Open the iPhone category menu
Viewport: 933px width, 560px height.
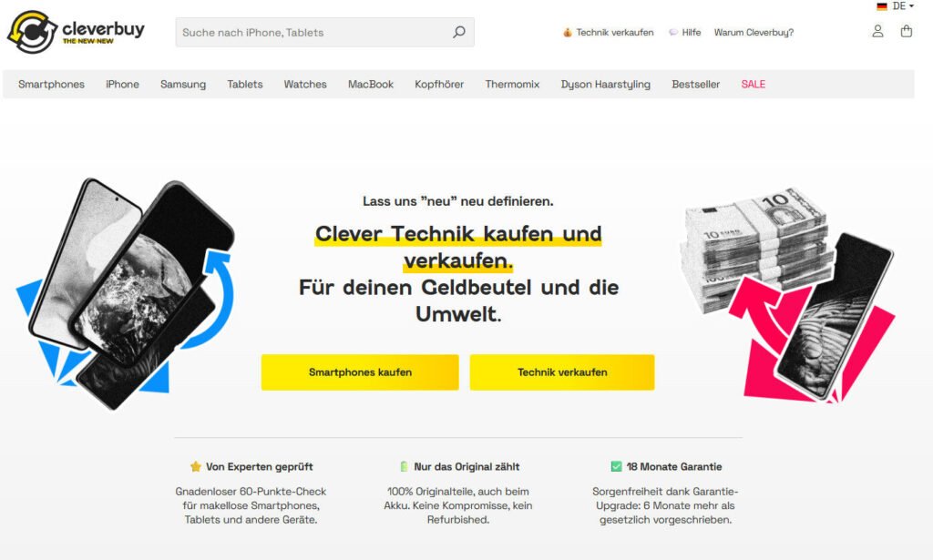pyautogui.click(x=123, y=85)
